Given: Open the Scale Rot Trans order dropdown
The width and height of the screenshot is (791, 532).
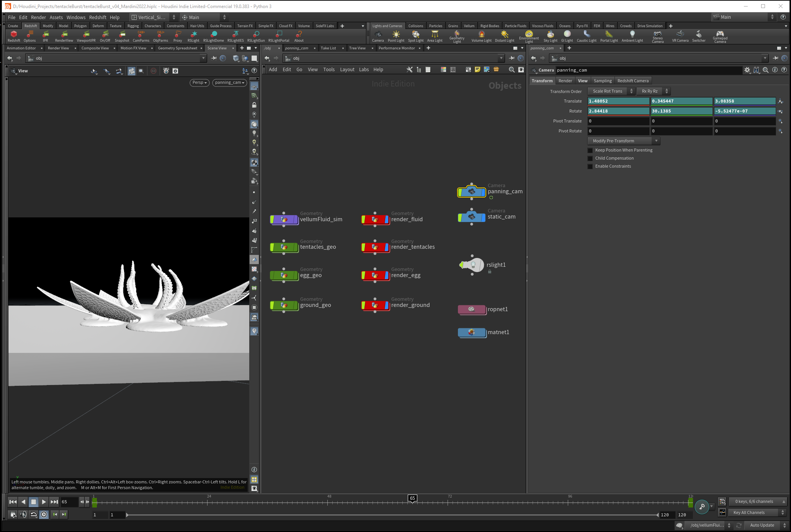Looking at the screenshot, I should (611, 91).
